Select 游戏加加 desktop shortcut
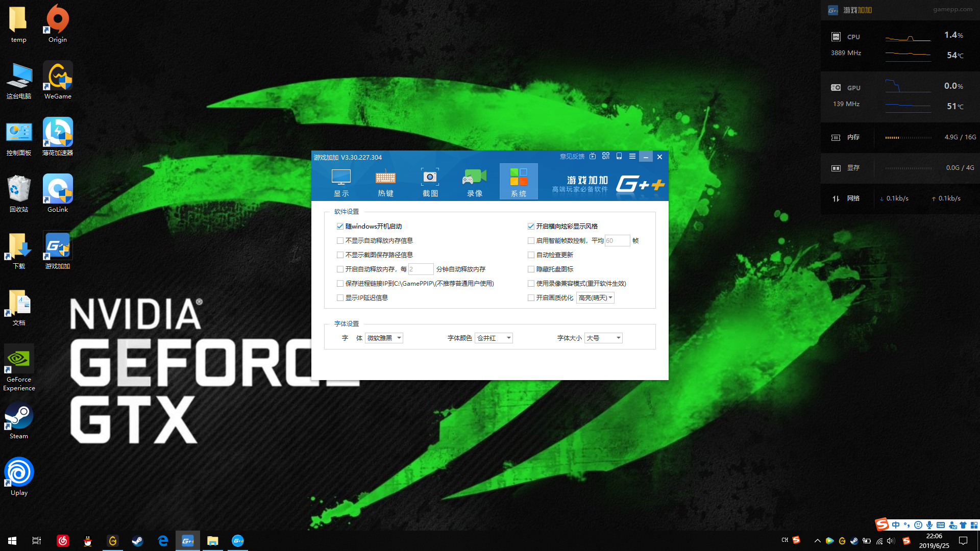This screenshot has width=980, height=551. (58, 251)
